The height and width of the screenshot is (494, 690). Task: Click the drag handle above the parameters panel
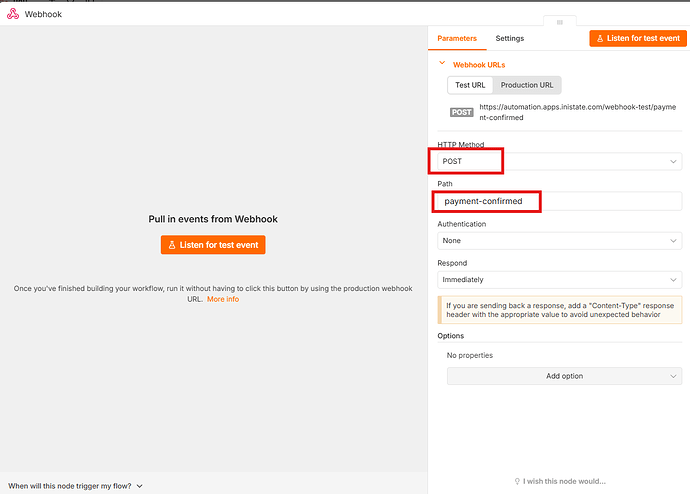pyautogui.click(x=560, y=22)
